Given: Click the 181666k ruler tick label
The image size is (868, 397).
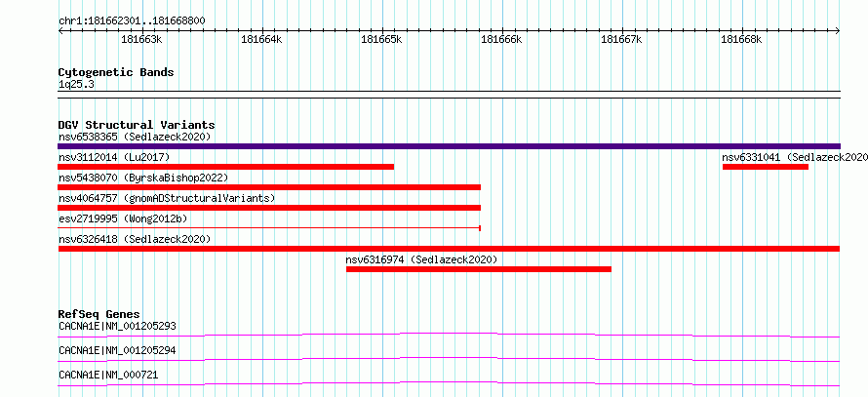Looking at the screenshot, I should coord(501,39).
